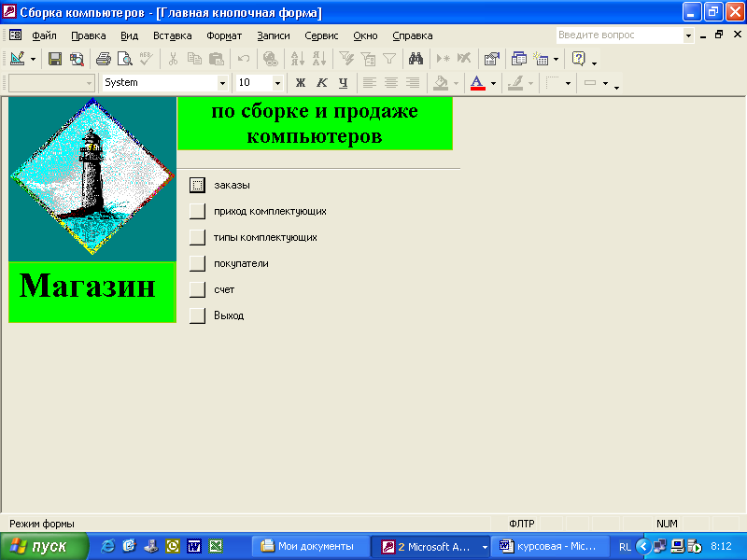Click the Delete Record icon
Viewport: 747px width, 560px height.
pyautogui.click(x=464, y=59)
